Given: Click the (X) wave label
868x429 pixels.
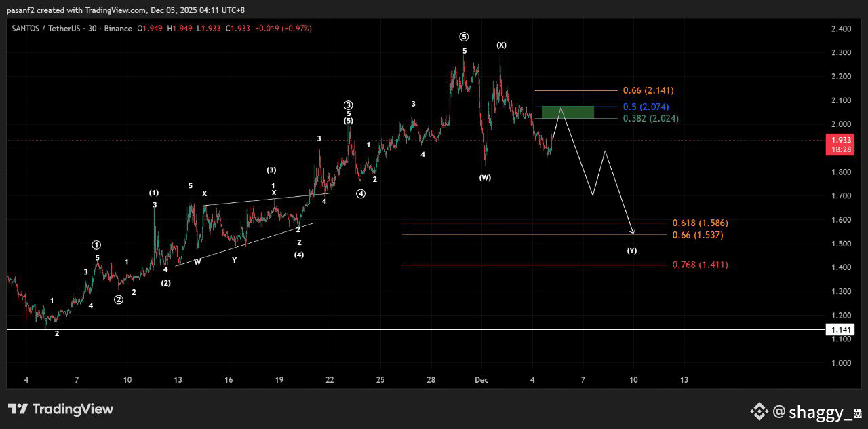Looking at the screenshot, I should point(501,45).
